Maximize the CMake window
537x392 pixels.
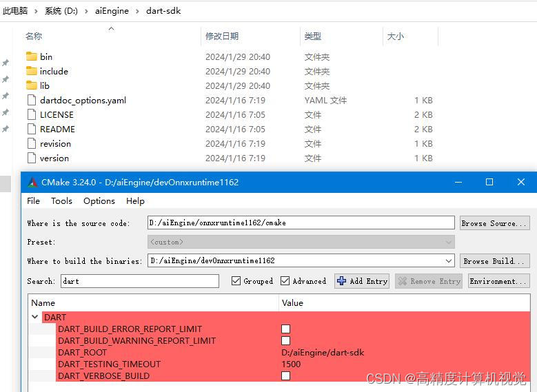coord(489,182)
